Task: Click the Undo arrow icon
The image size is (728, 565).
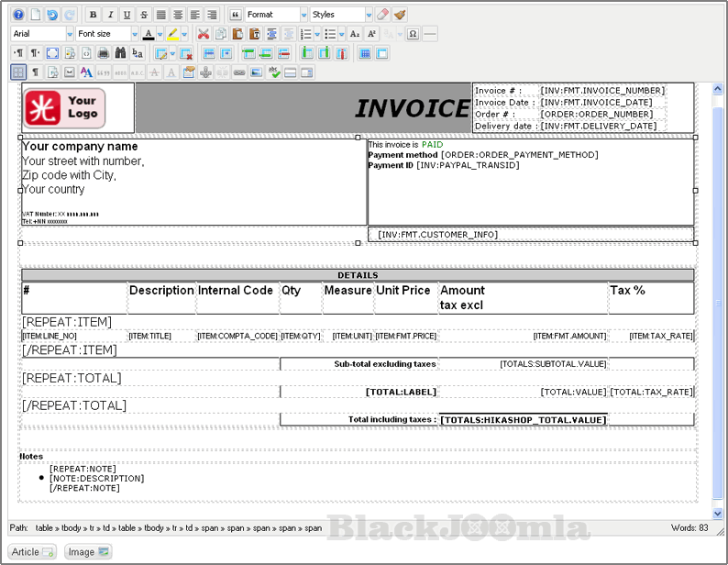Action: tap(52, 15)
